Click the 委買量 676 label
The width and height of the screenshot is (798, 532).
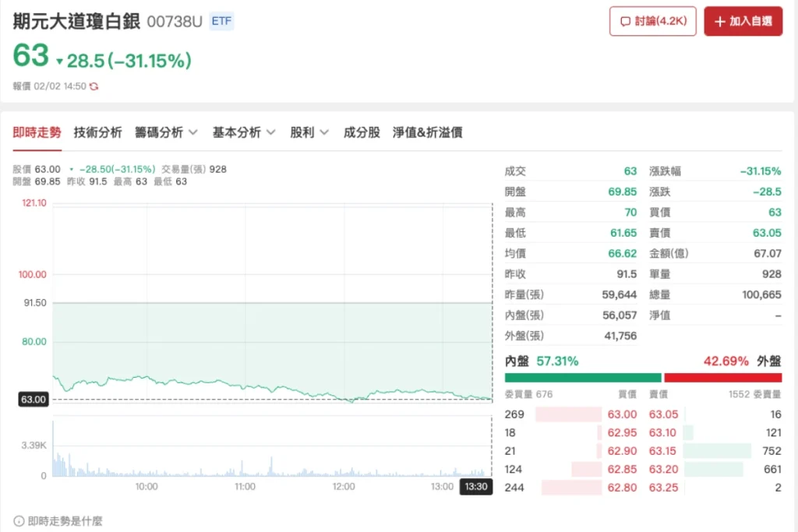tap(528, 394)
